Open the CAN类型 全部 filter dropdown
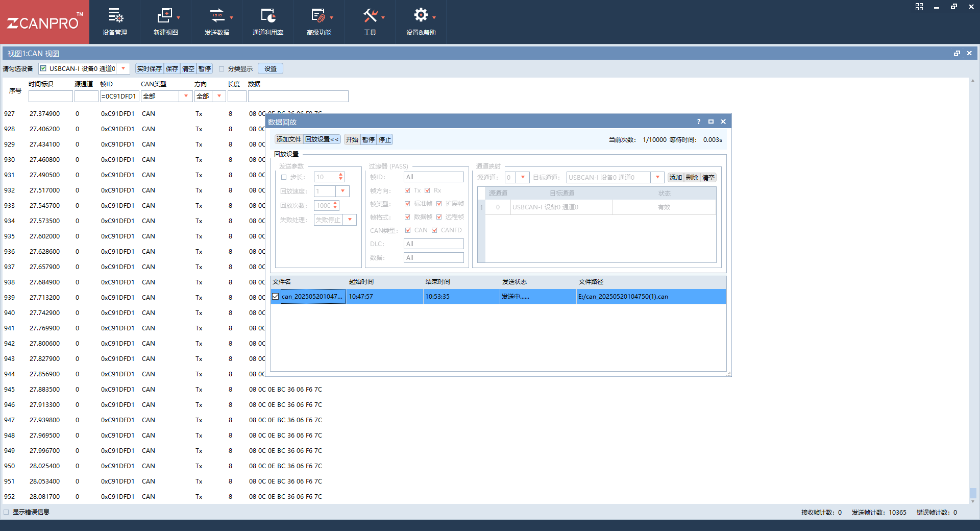This screenshot has height=531, width=980. click(186, 96)
